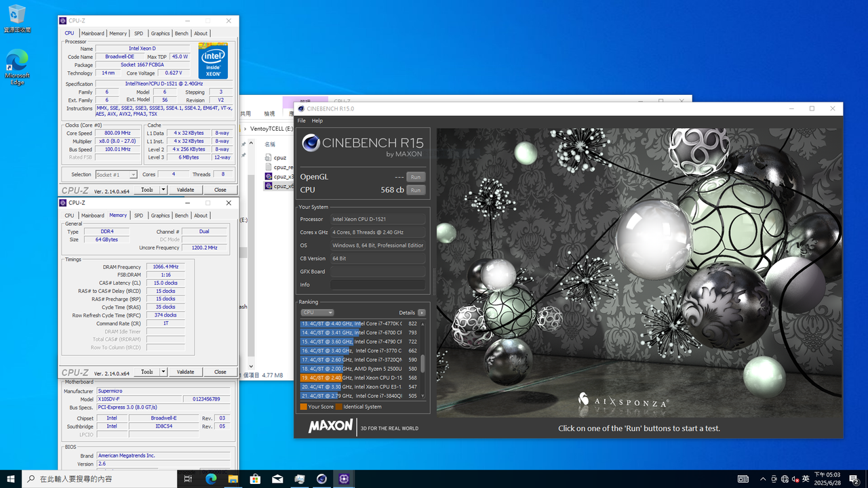The image size is (868, 488).
Task: Open the 檢視 tab in File Explorer
Action: coord(269,114)
